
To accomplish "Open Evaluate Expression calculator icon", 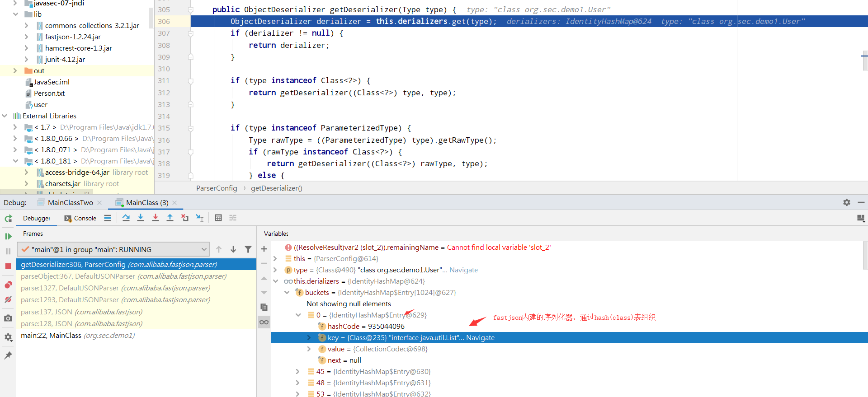I will 218,218.
